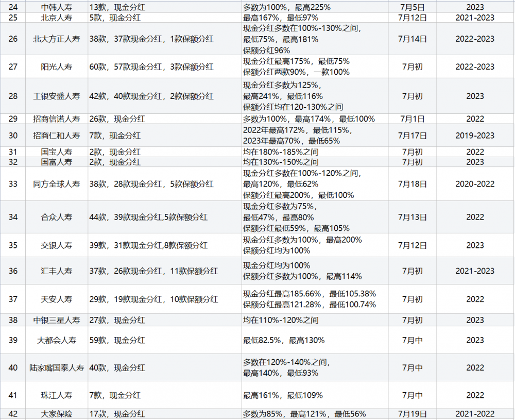Click the 阳光人寿 company cell
The width and height of the screenshot is (515, 420).
[57, 66]
